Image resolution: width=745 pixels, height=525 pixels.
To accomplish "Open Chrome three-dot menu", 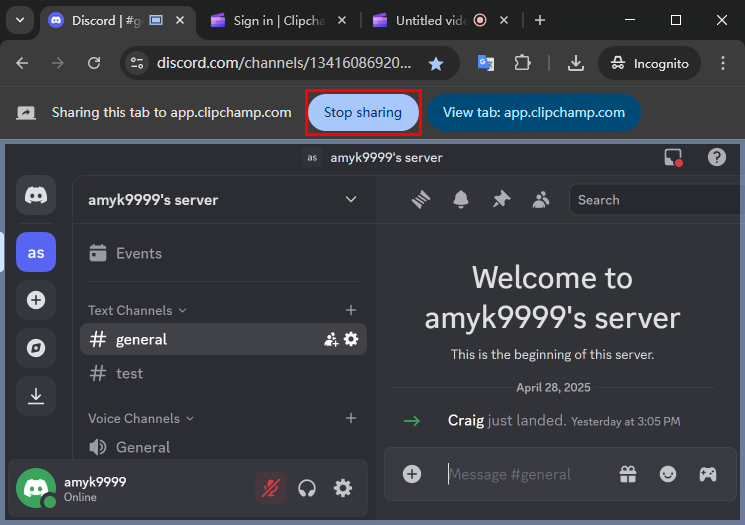I will (x=723, y=63).
